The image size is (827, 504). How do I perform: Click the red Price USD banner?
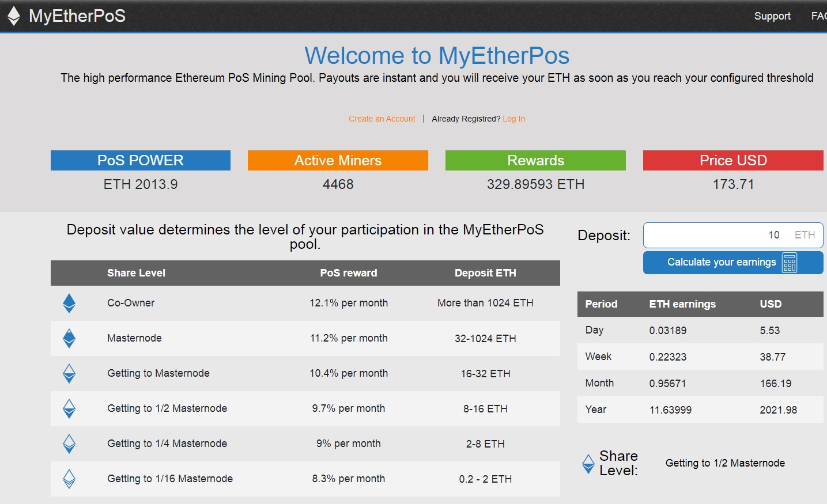coord(733,160)
